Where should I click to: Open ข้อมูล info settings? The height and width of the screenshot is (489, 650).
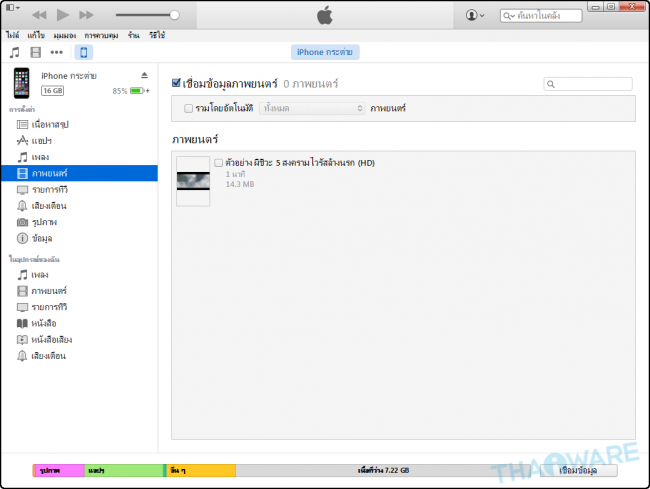point(79,238)
